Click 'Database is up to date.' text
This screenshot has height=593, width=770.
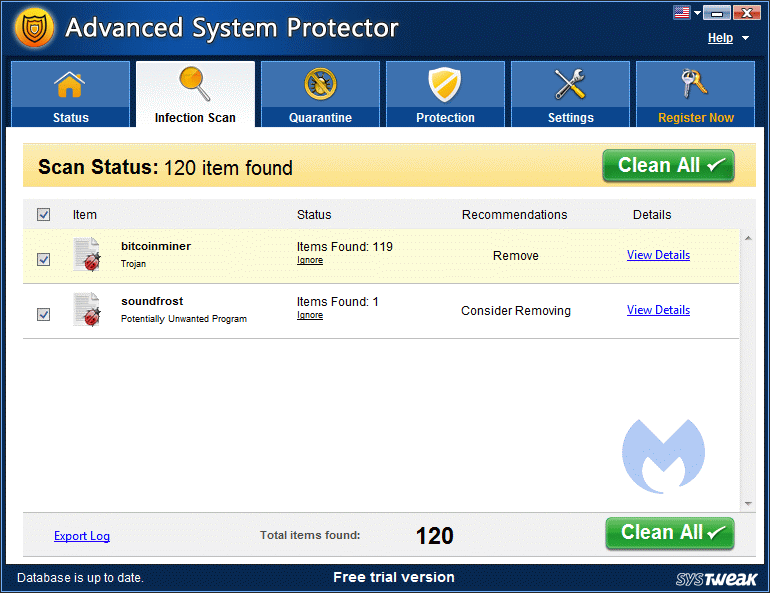click(x=80, y=578)
